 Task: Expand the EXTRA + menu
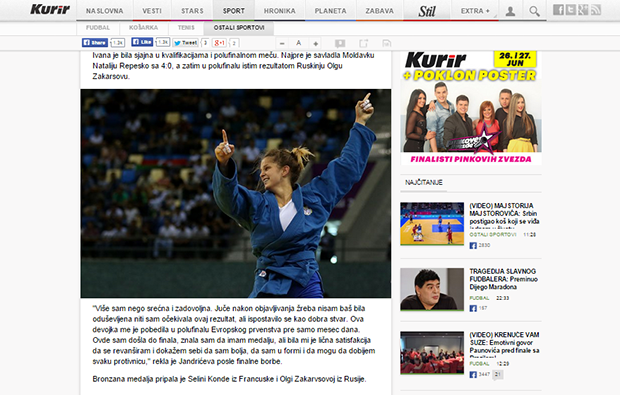coord(475,11)
